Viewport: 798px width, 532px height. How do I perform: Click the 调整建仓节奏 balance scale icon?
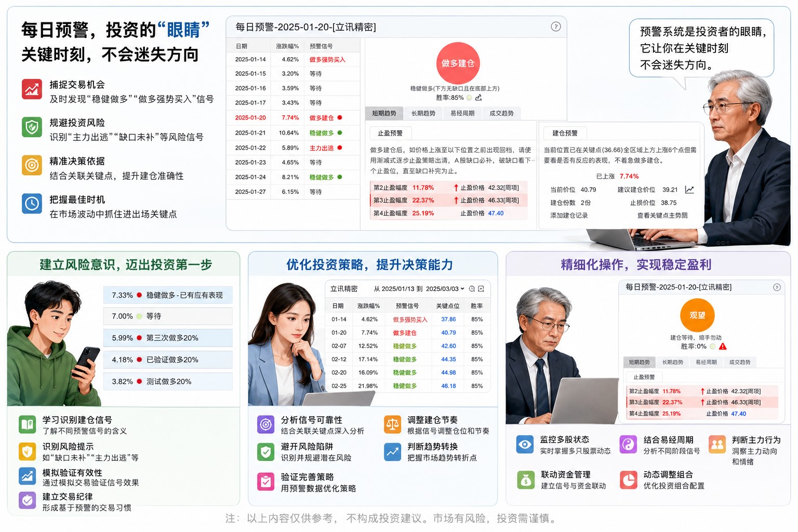tap(393, 424)
